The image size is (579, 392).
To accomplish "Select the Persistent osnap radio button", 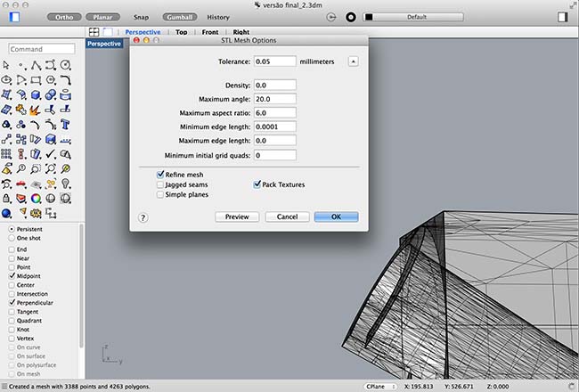I will 12,229.
